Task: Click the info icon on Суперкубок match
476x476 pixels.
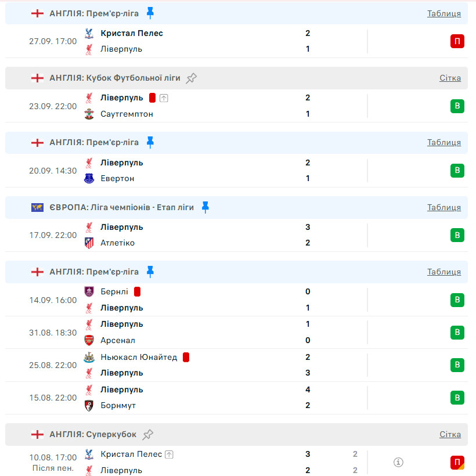Action: coord(398,462)
